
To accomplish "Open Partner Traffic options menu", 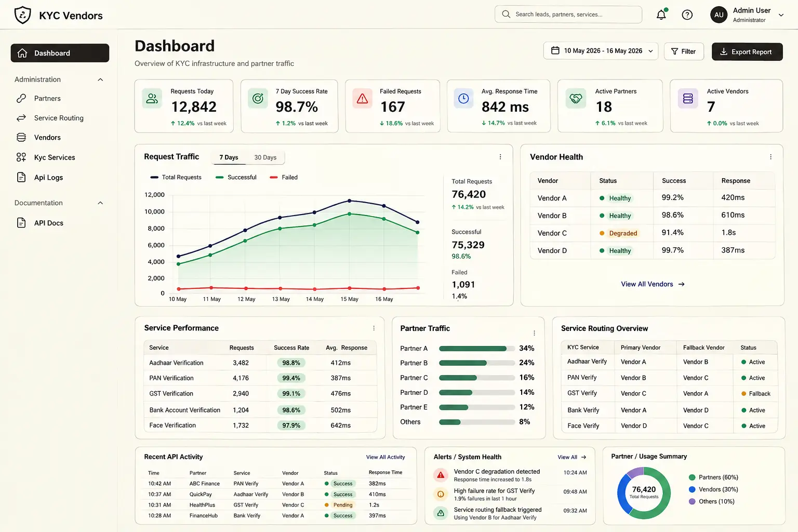I will [534, 333].
